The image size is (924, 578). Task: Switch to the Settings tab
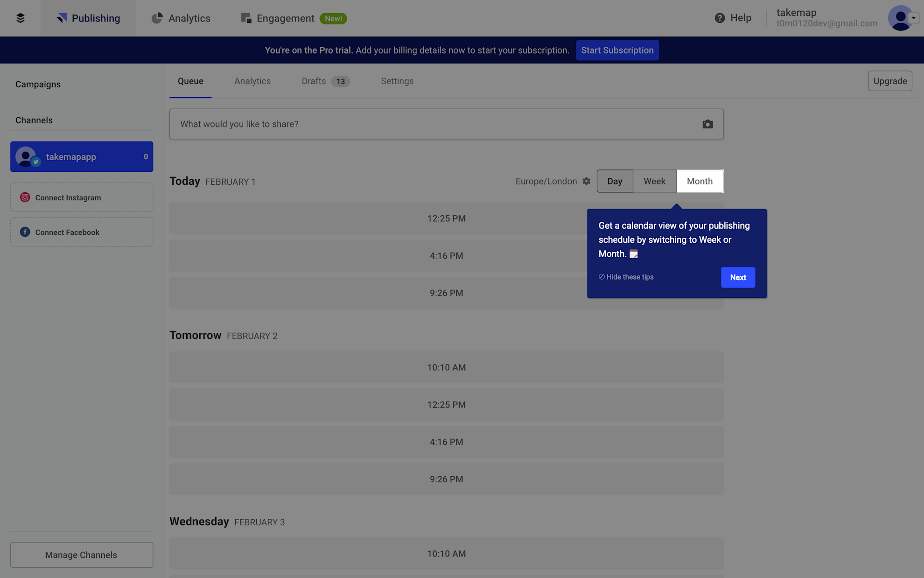pyautogui.click(x=397, y=81)
